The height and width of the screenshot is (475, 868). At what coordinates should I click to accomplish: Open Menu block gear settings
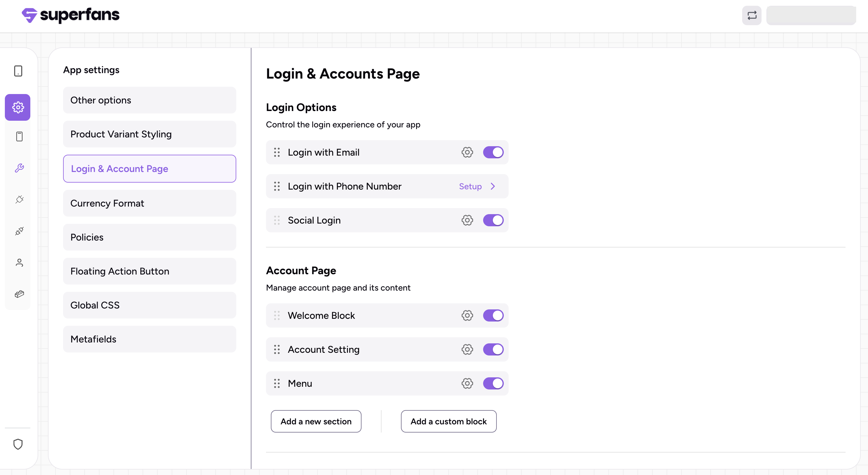tap(467, 383)
